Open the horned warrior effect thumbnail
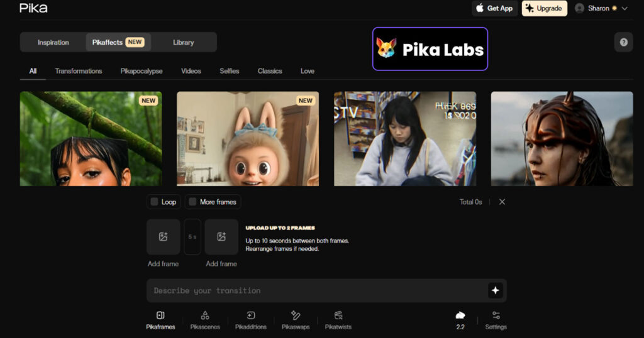This screenshot has width=644, height=338. [x=562, y=139]
